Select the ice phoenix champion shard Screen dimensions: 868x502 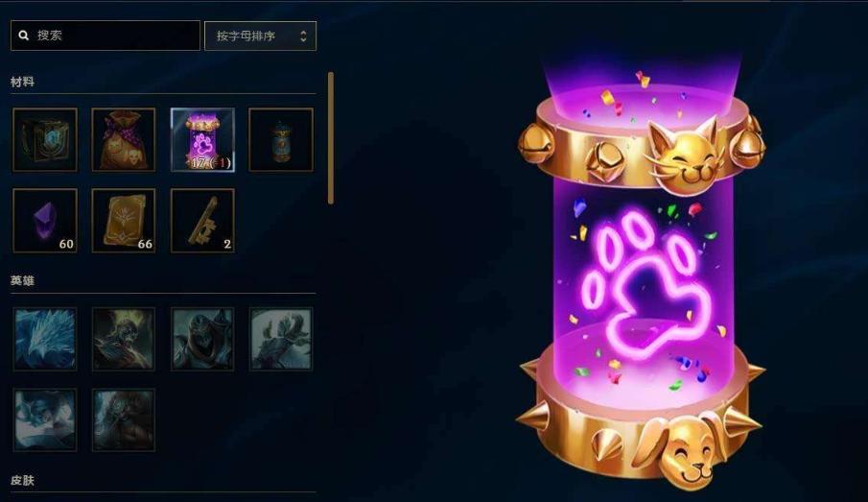45,339
